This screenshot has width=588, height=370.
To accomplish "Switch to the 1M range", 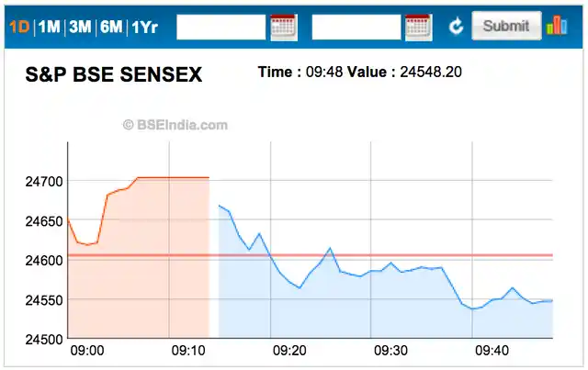I will coord(49,27).
